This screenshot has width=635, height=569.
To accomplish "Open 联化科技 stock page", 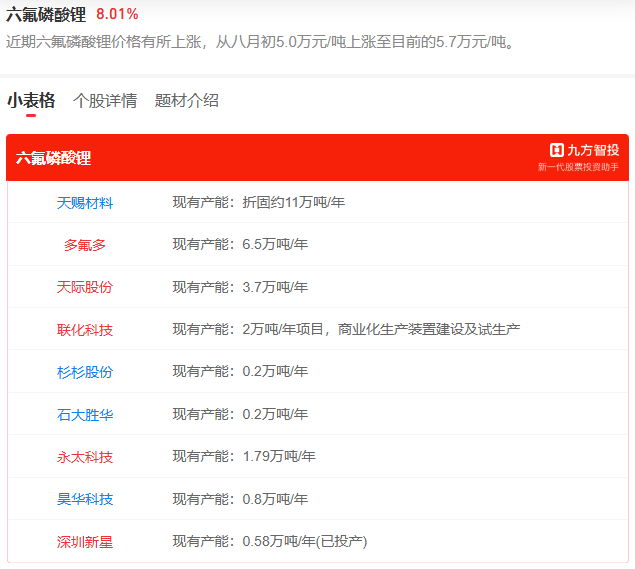I will point(85,330).
